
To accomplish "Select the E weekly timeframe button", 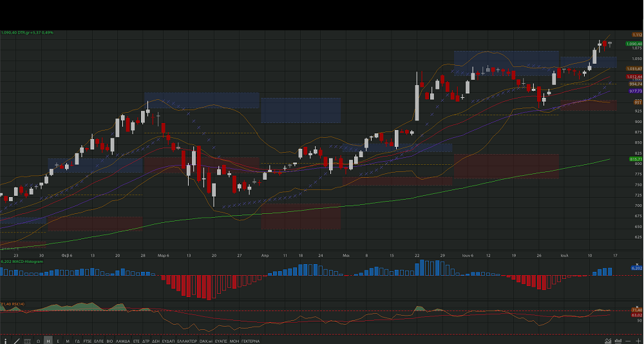I will [58, 341].
